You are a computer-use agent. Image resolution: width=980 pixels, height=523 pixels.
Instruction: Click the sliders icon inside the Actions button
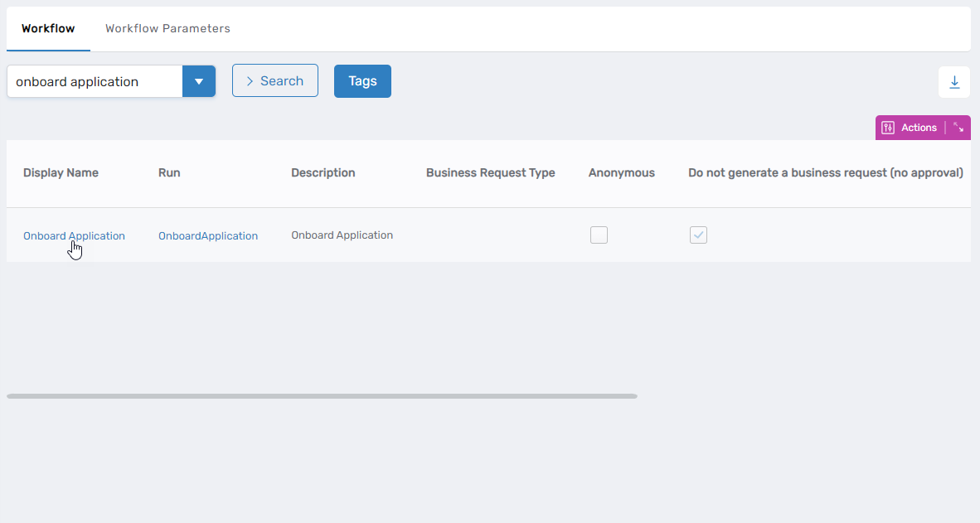click(887, 127)
